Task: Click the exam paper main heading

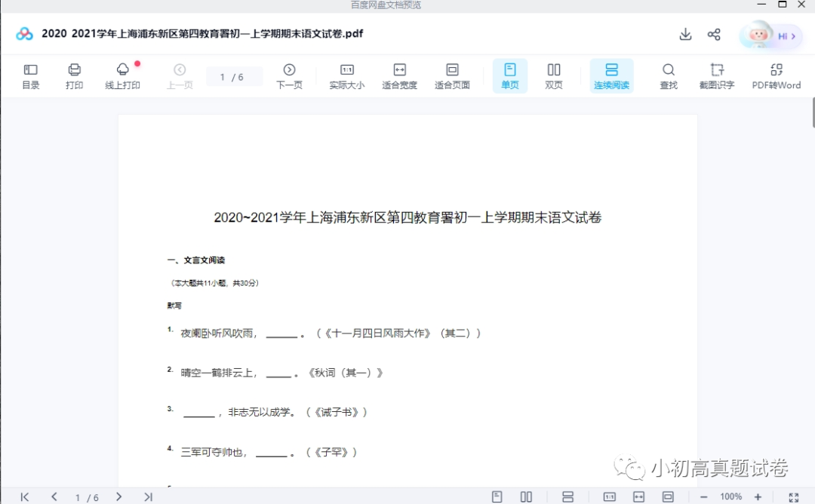Action: click(x=407, y=217)
